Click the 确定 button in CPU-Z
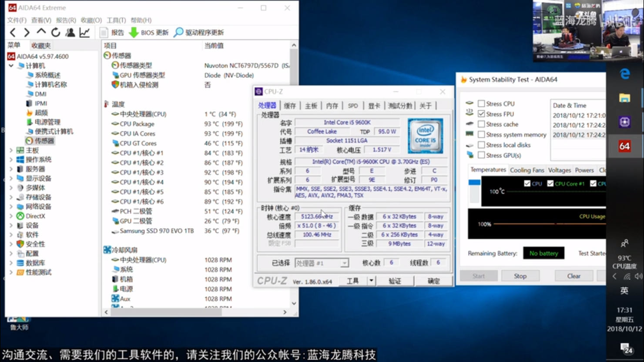 pyautogui.click(x=434, y=281)
